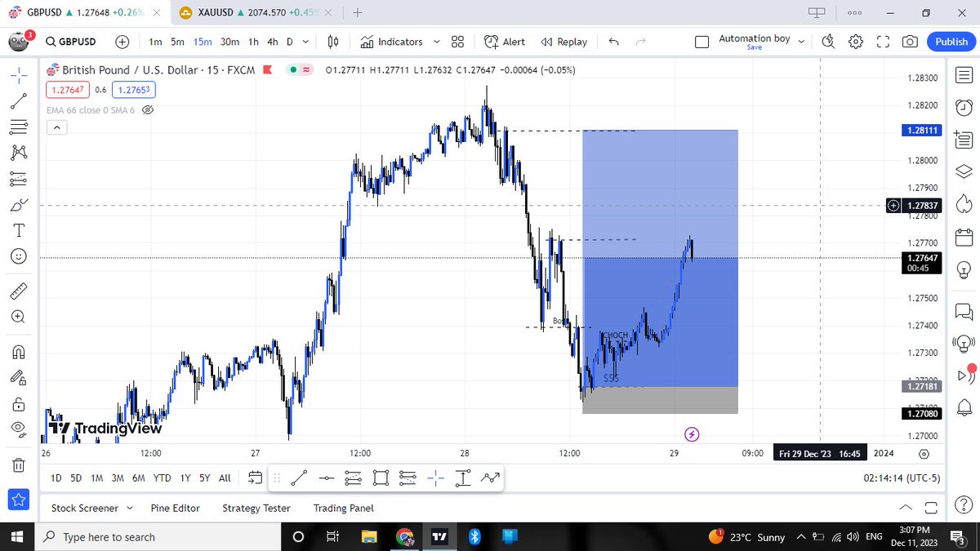Open the patterns drawing tool group
The height and width of the screenshot is (551, 980).
(19, 153)
